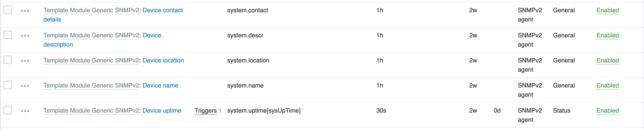
Task: Open template link in Device name row
Action: 91,85
